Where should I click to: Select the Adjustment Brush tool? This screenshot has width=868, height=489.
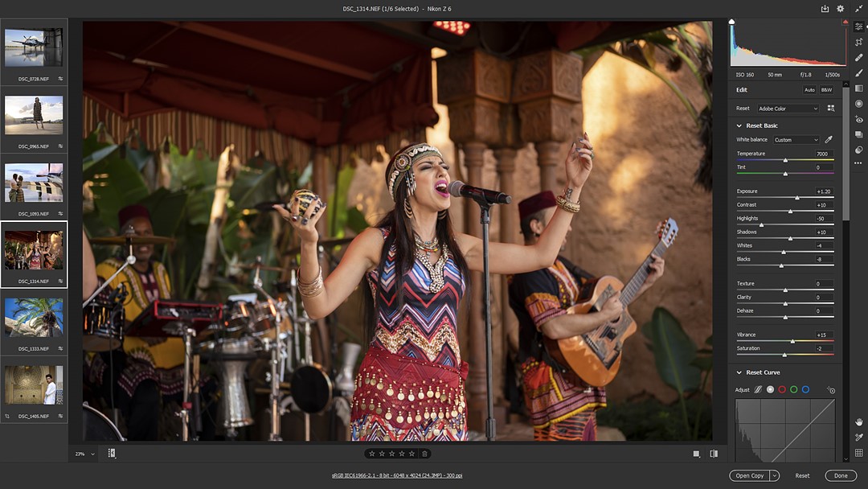tap(858, 72)
